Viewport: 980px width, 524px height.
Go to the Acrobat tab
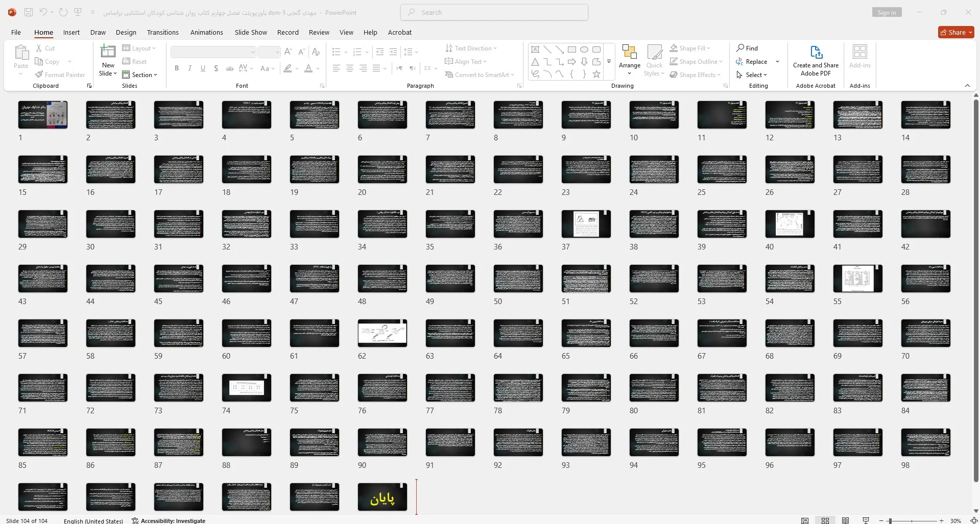(400, 32)
